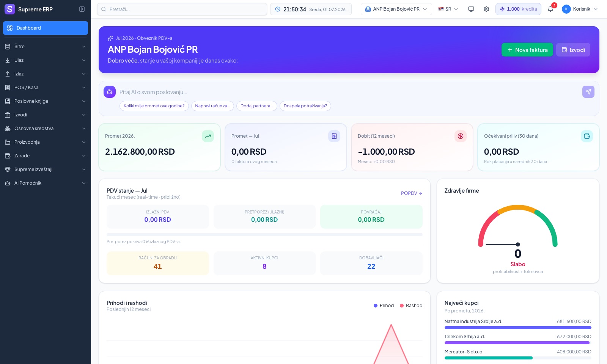Expand the Poslovne knjige chevron
The image size is (607, 364).
click(84, 101)
